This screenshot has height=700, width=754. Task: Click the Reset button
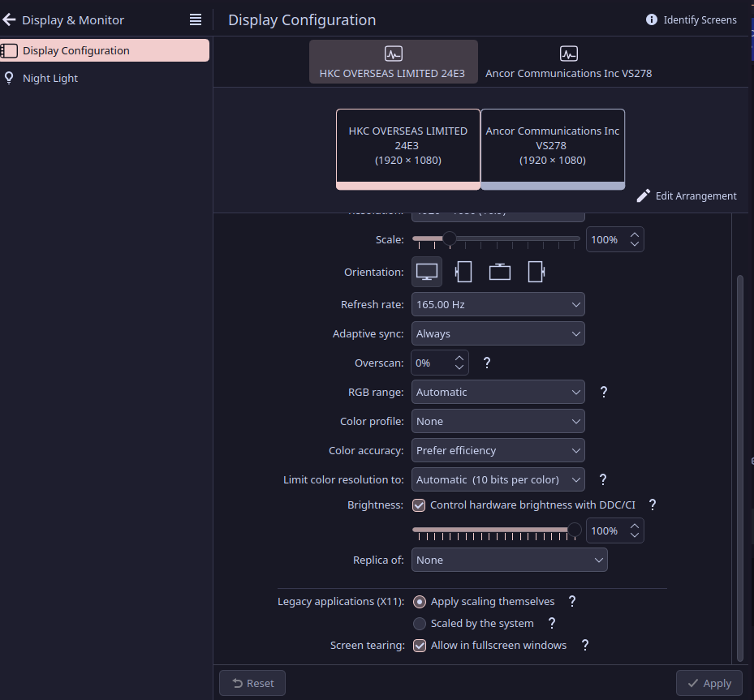[252, 683]
